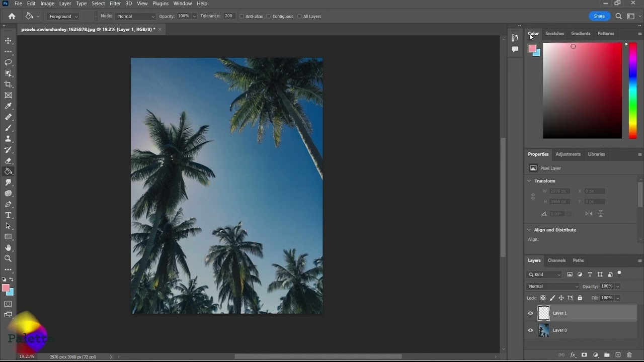Select the Brush tool

(8, 128)
